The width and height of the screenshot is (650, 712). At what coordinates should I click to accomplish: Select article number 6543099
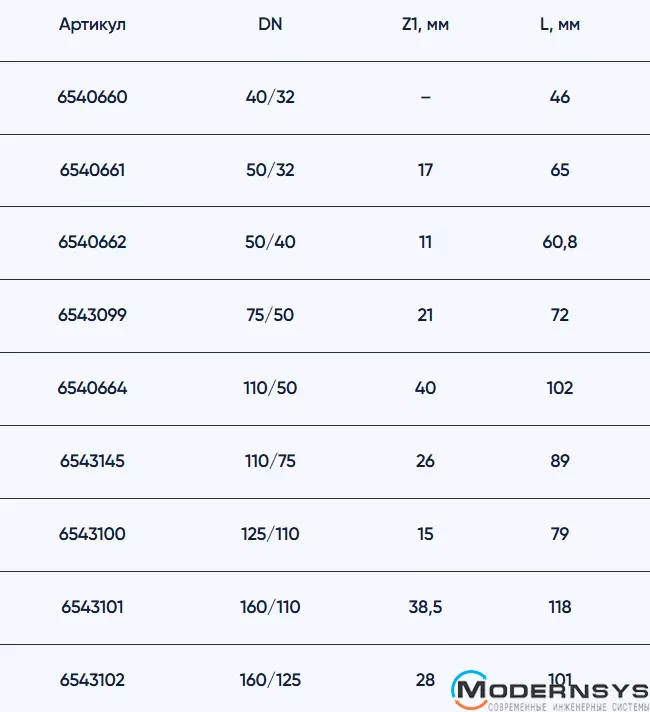click(93, 315)
